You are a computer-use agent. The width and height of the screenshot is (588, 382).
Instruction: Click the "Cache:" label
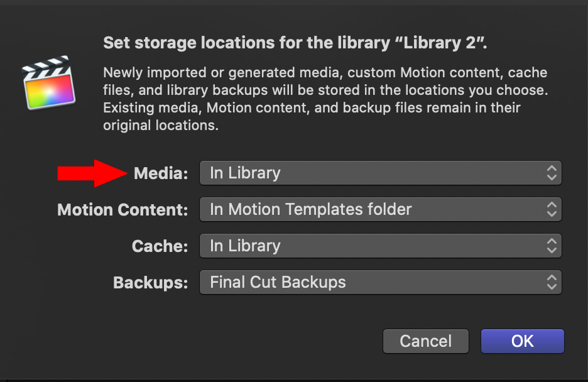pyautogui.click(x=160, y=246)
